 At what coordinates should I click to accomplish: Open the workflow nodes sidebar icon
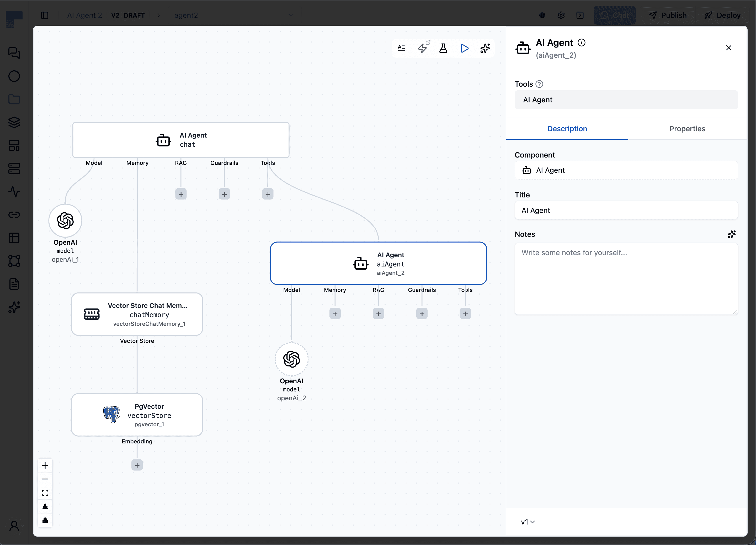pos(14,261)
